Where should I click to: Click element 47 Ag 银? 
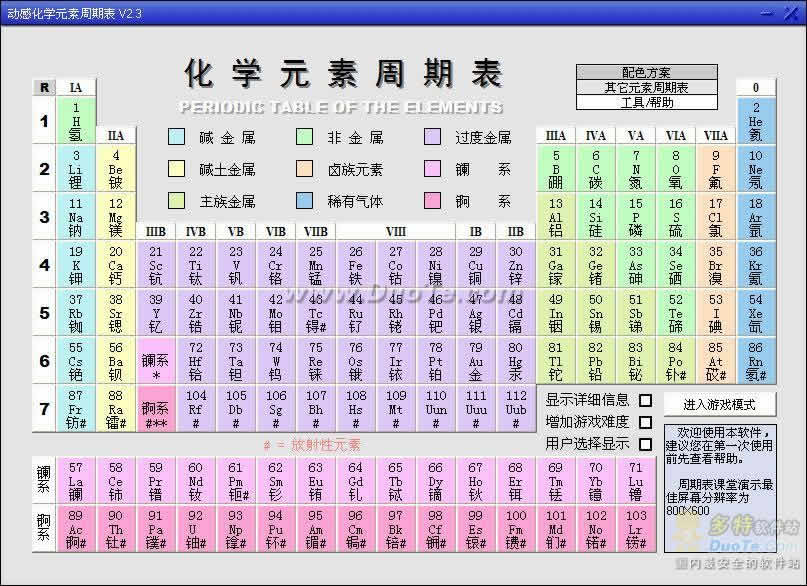coord(476,312)
